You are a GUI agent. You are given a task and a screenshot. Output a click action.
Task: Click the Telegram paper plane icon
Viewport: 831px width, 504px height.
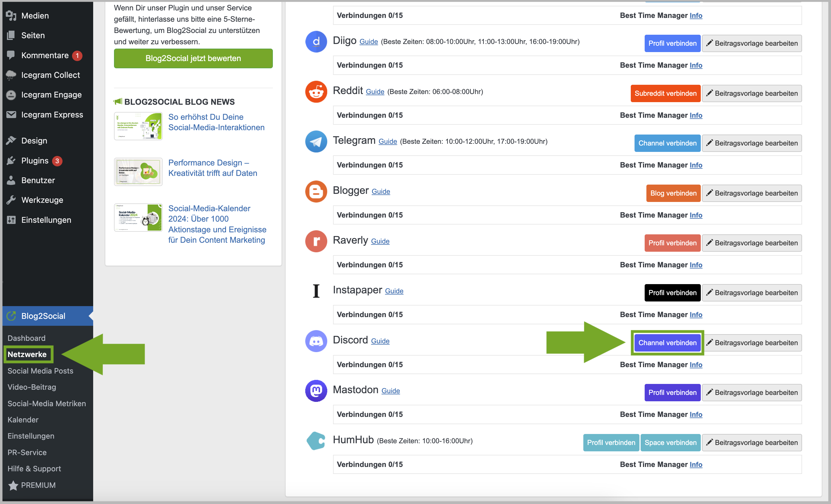(x=316, y=141)
